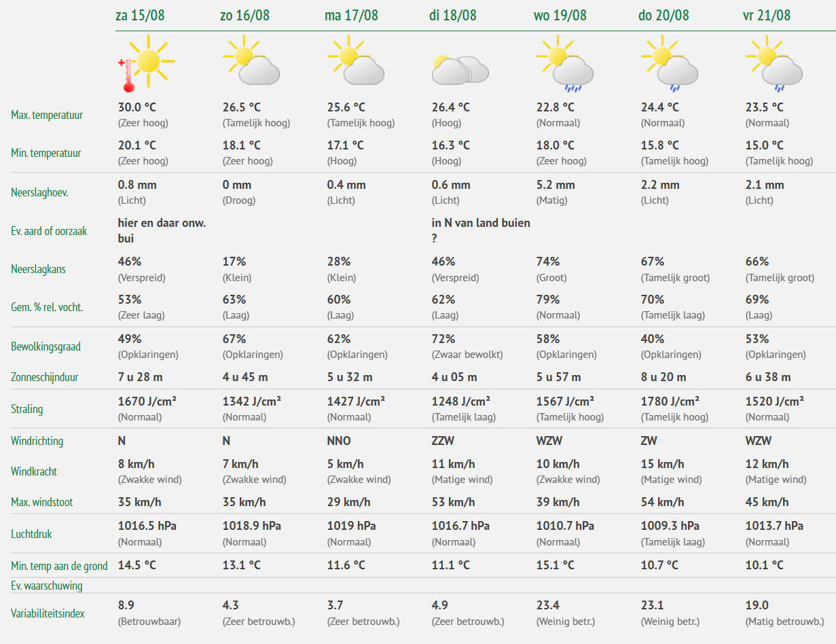Select the partly cloudy icon for zo 16/08
Screen dimensions: 836x644
coord(251,60)
